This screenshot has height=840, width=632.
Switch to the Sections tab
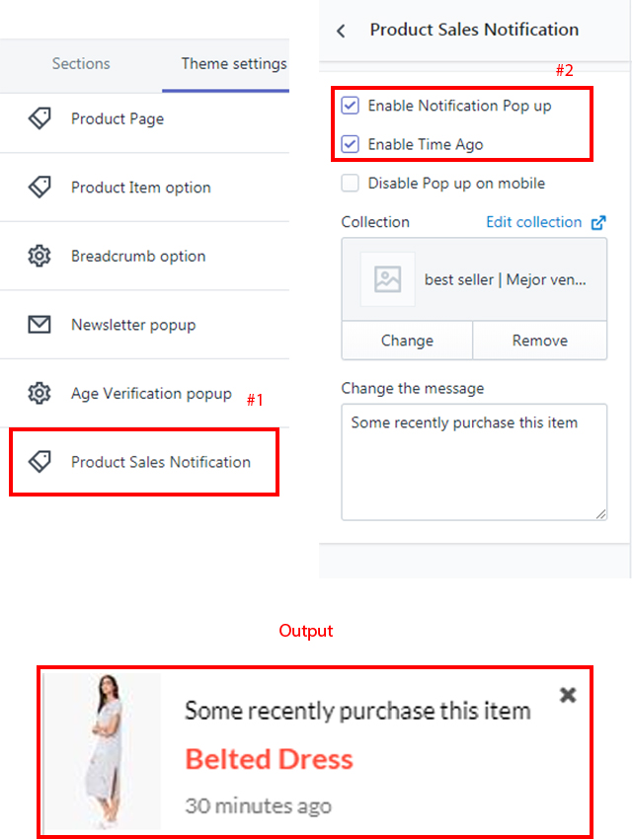coord(81,64)
